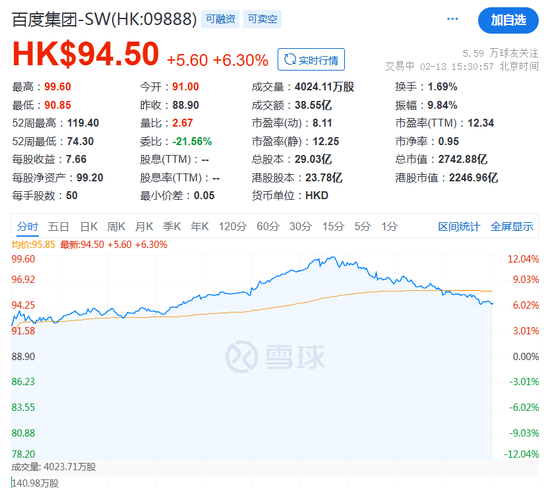Image resolution: width=550 pixels, height=488 pixels.
Task: Click the current price HK$94.50
Action: click(86, 54)
